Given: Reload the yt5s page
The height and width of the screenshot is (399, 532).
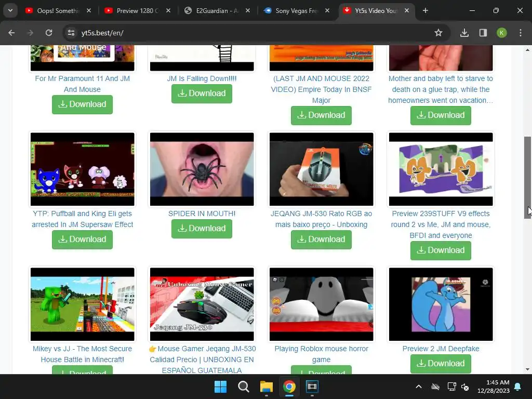Looking at the screenshot, I should [49, 33].
